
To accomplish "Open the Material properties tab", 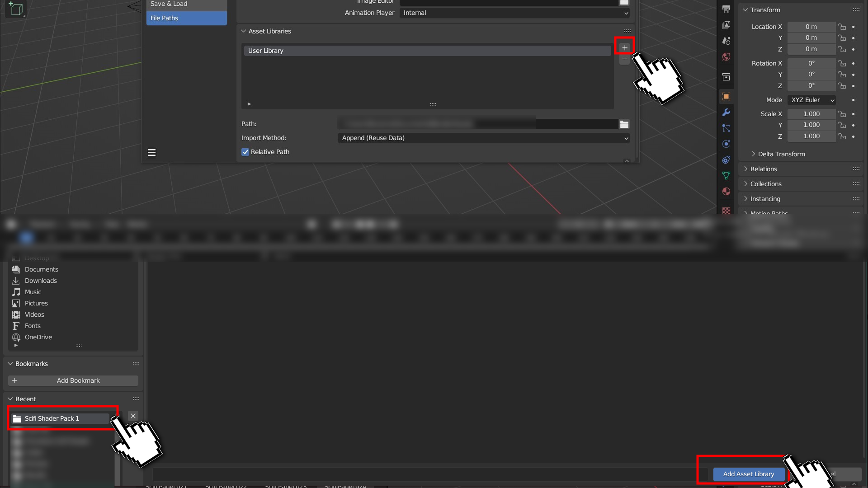I will [x=726, y=192].
